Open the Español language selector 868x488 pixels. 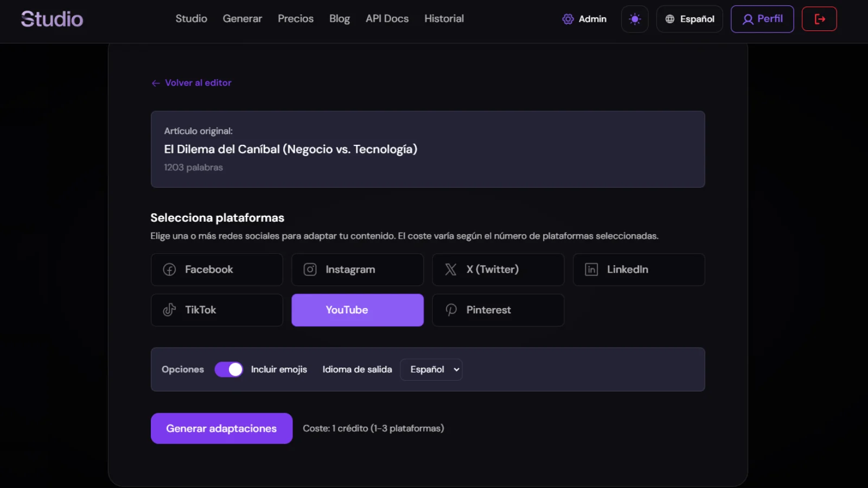point(689,18)
